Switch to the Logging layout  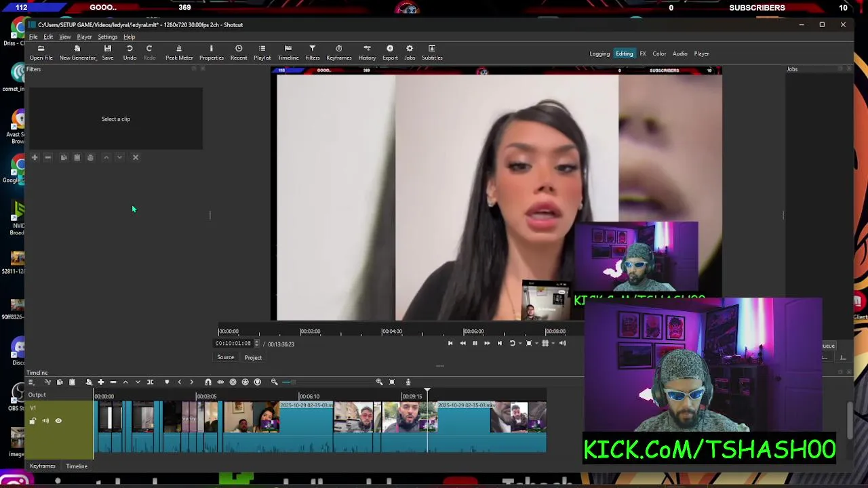[599, 54]
